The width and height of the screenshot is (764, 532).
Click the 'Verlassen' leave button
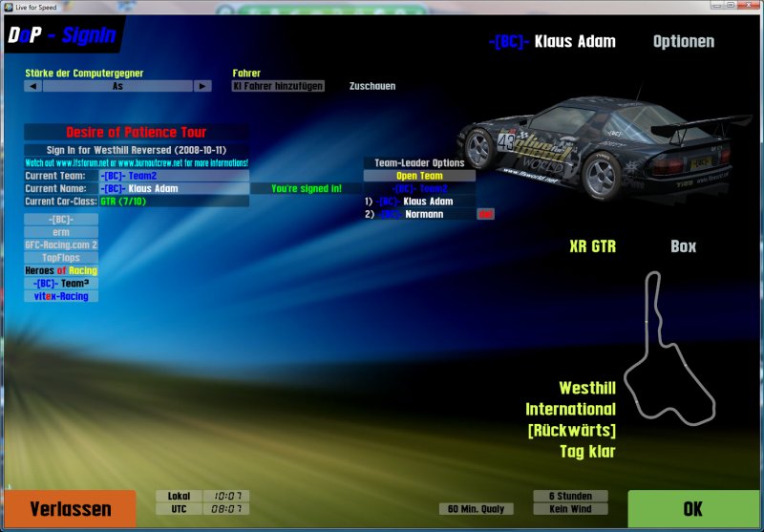[x=70, y=509]
